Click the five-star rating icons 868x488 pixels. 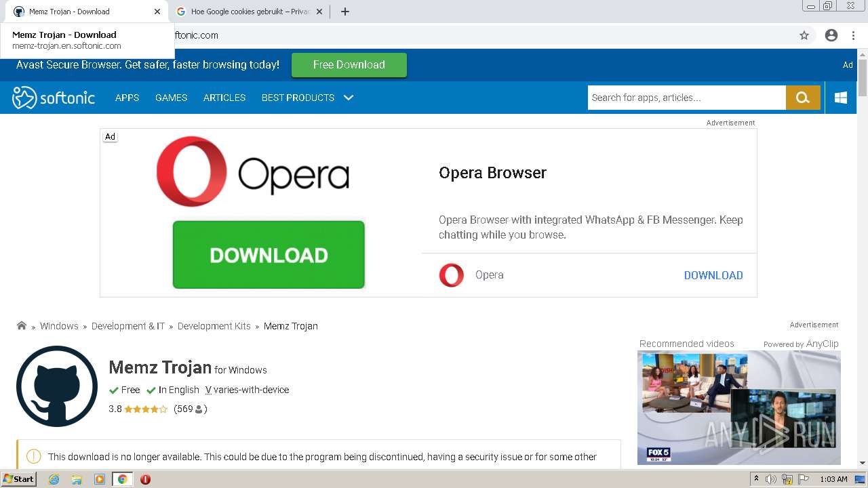pyautogui.click(x=146, y=409)
